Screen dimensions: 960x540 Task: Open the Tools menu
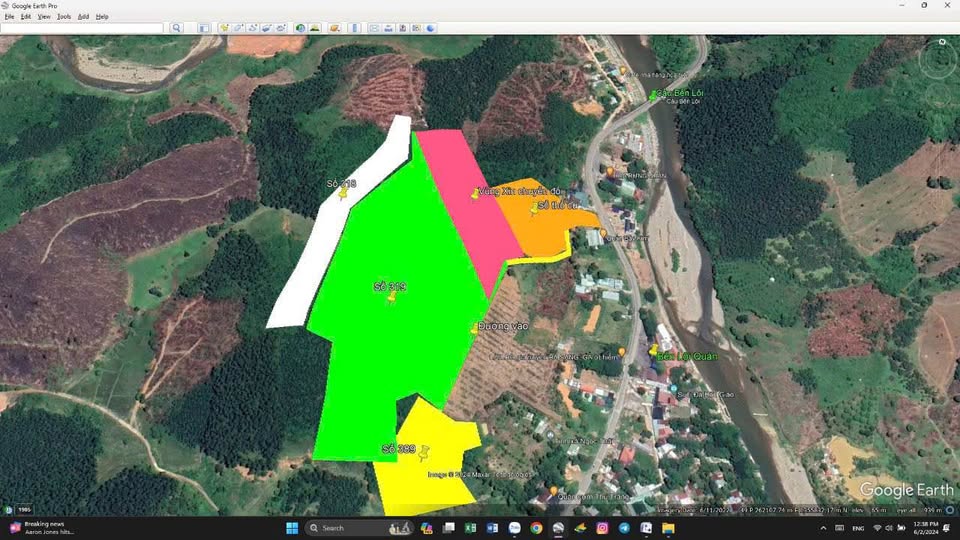coord(64,17)
